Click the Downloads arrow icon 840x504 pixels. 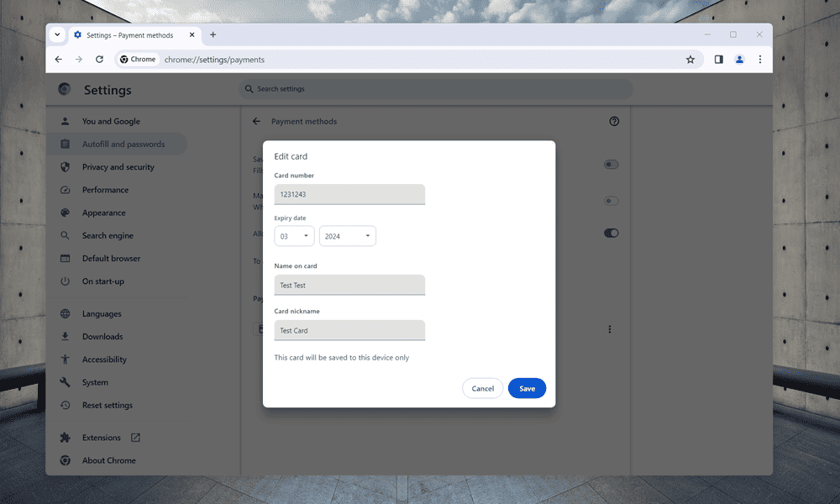click(x=65, y=336)
